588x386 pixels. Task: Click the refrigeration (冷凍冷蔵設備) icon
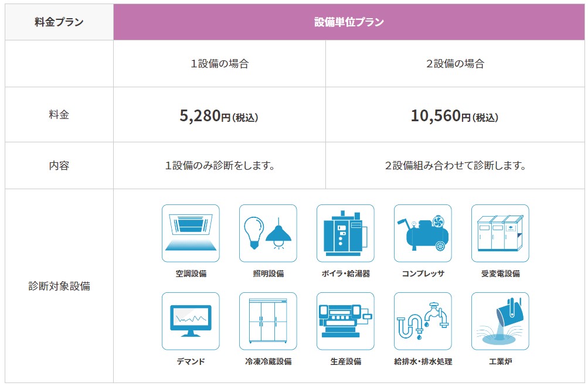coord(268,321)
